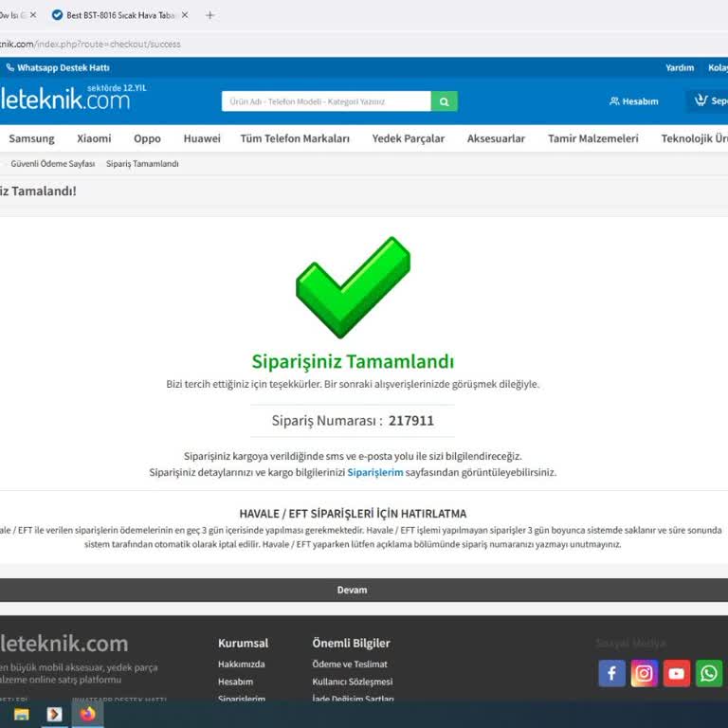Open the Aksesuarlar menu

(x=496, y=138)
